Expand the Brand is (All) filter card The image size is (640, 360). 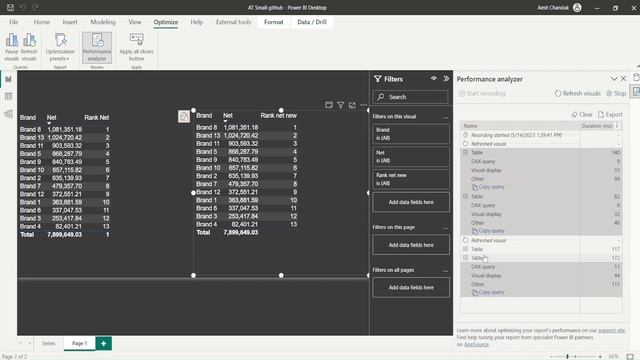(411, 134)
